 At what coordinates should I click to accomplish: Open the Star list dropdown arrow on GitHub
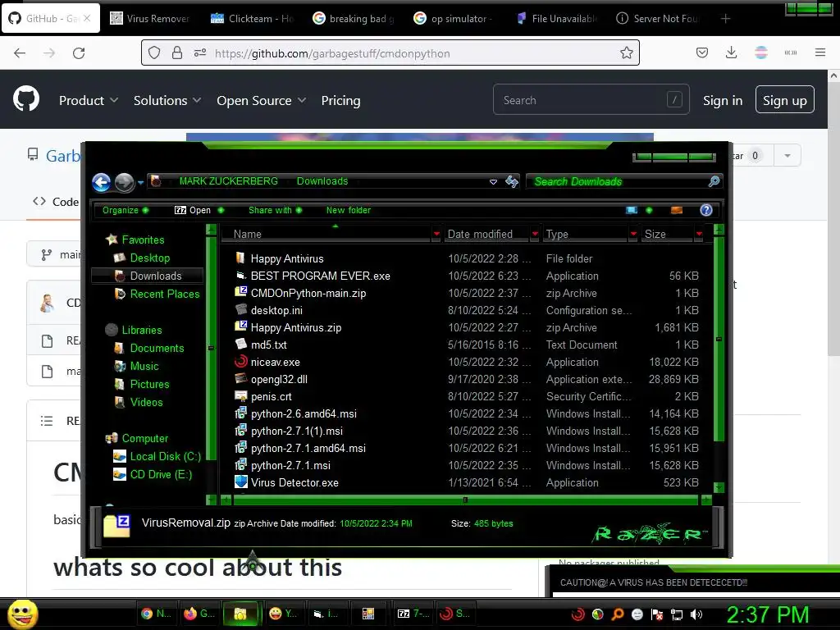(x=787, y=155)
